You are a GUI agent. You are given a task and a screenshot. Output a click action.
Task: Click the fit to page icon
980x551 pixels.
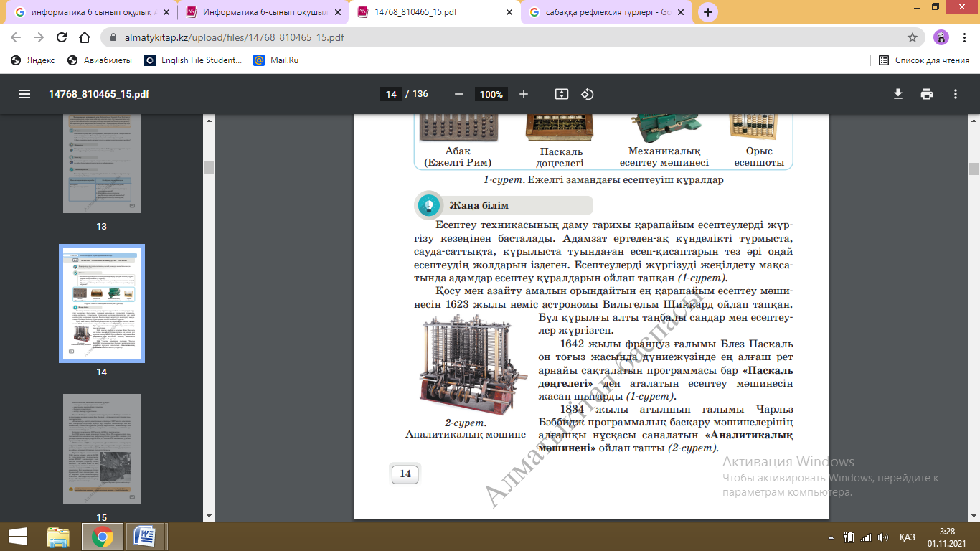pos(562,94)
